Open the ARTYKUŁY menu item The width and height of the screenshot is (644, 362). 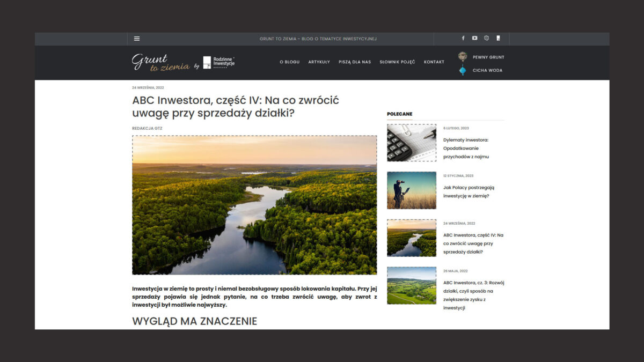tap(320, 62)
